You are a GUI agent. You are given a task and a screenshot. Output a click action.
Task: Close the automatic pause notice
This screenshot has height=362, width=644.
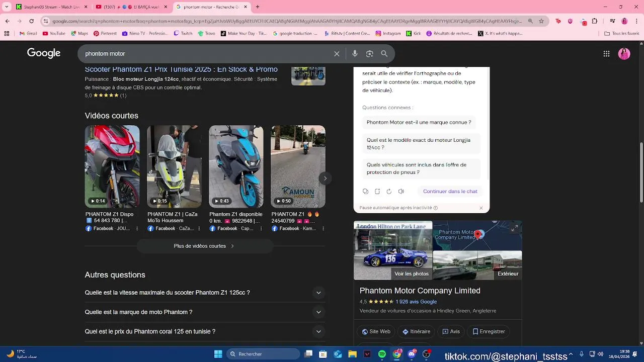[x=481, y=208]
